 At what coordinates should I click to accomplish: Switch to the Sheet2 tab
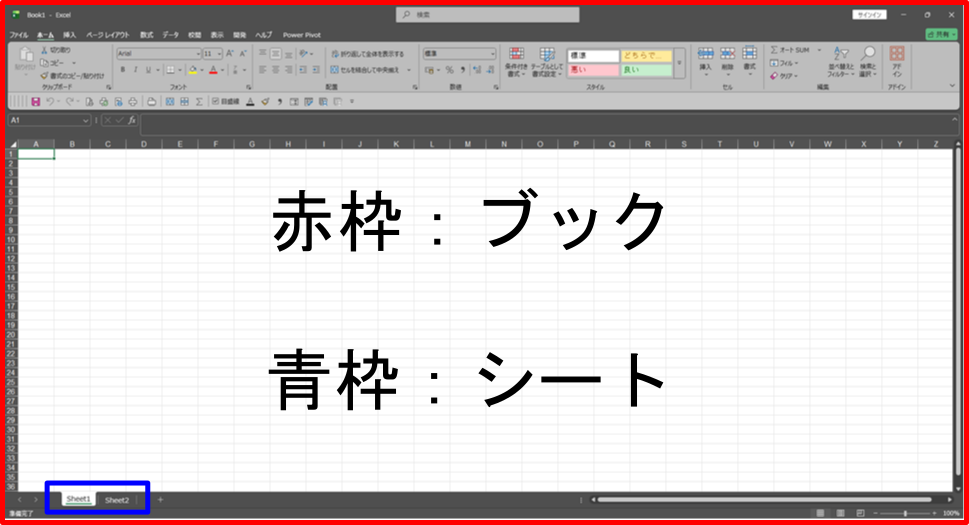pyautogui.click(x=117, y=499)
